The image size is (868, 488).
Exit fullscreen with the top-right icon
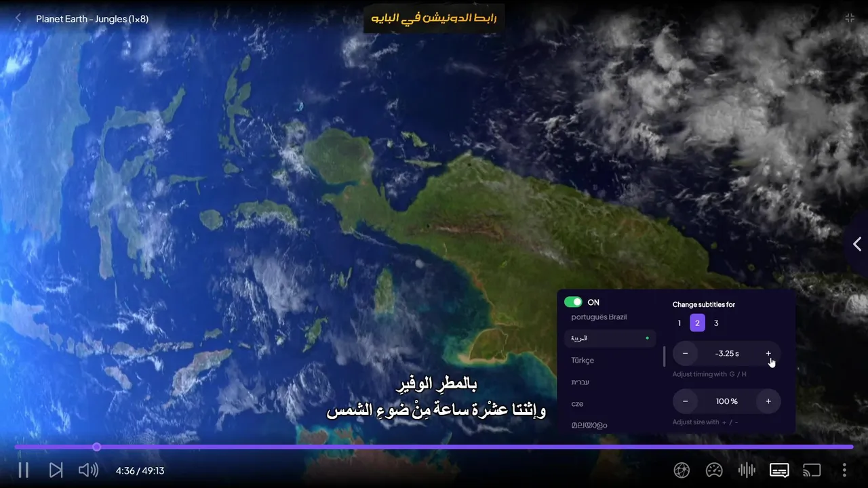point(850,18)
